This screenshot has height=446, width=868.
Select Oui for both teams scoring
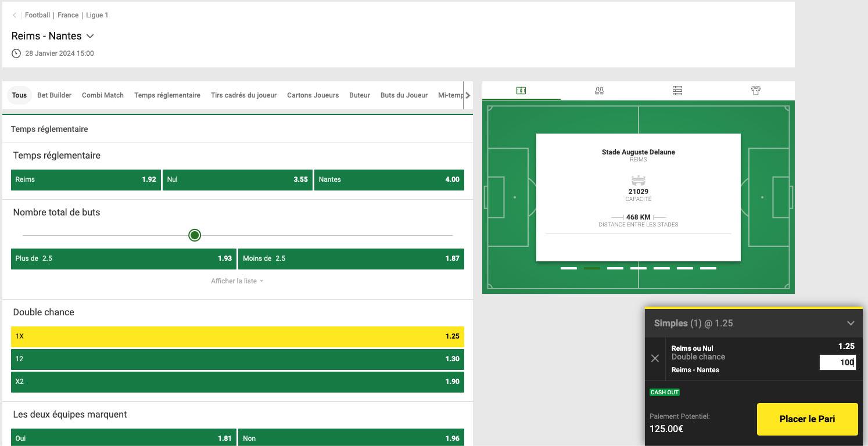124,437
